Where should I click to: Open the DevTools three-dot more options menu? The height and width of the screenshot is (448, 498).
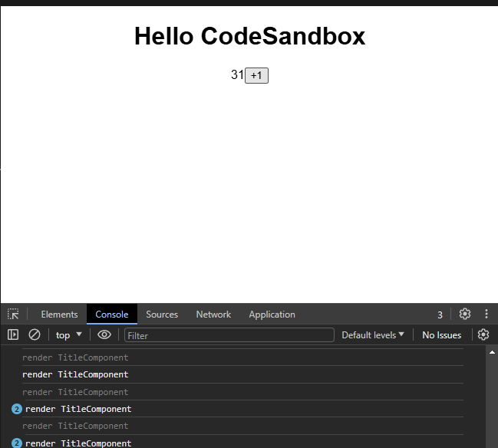486,314
